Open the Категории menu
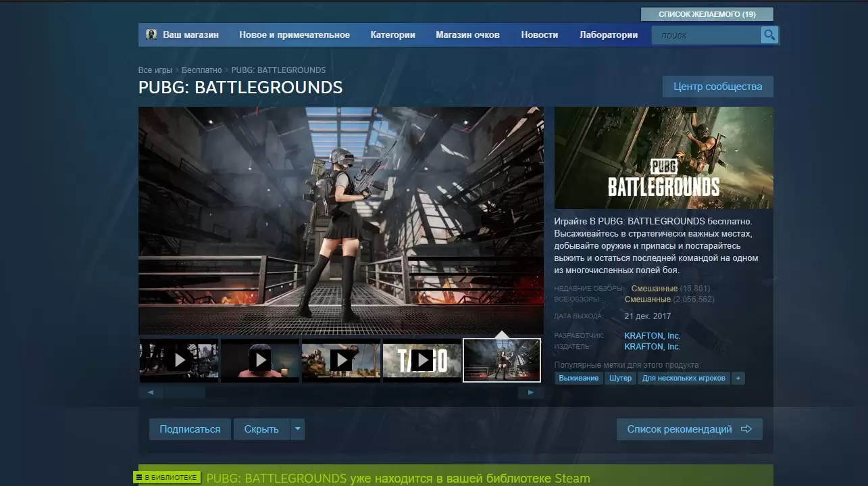868x486 pixels. click(392, 34)
